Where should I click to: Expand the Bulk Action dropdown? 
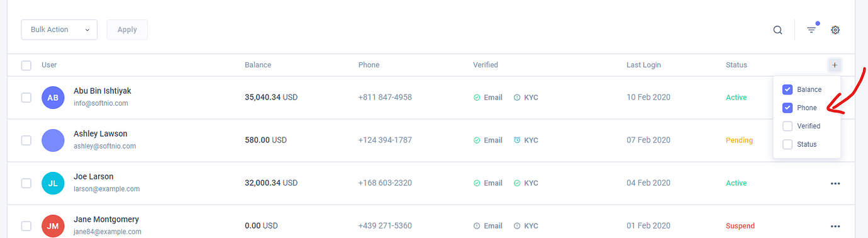59,30
